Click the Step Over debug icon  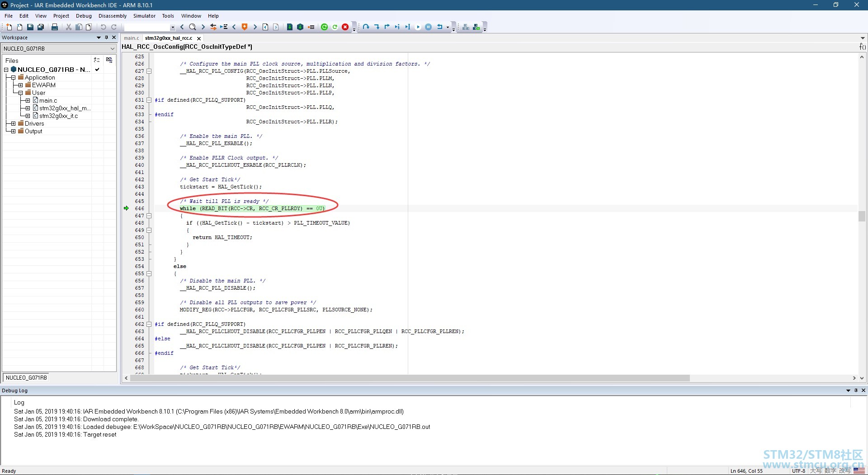366,27
